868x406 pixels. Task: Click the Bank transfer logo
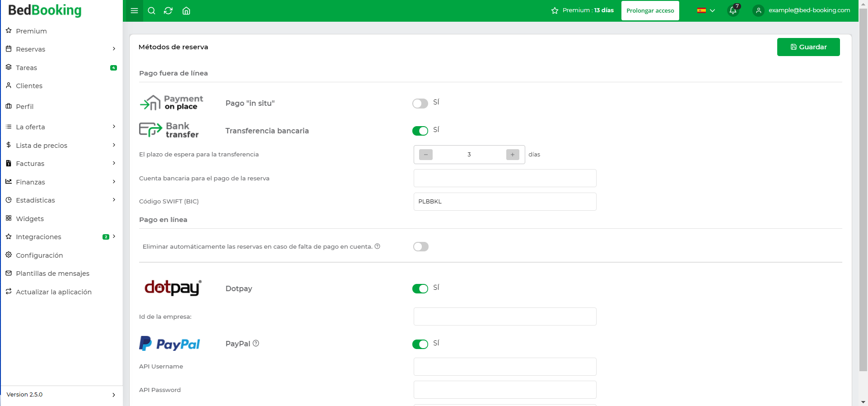click(x=169, y=130)
